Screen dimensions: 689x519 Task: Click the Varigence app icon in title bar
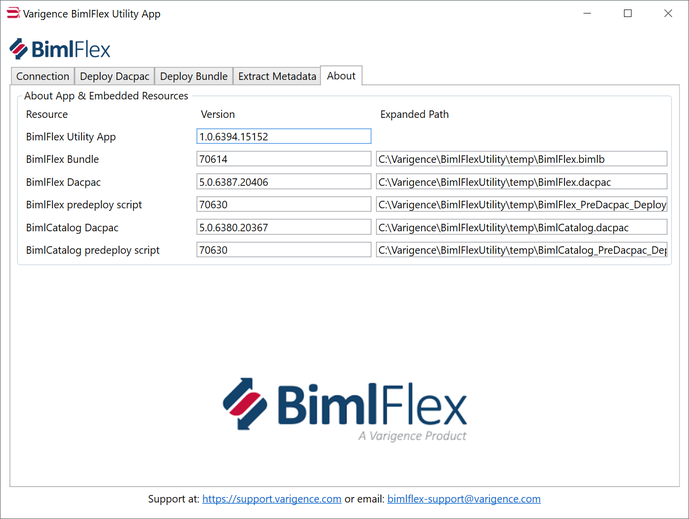pyautogui.click(x=13, y=13)
